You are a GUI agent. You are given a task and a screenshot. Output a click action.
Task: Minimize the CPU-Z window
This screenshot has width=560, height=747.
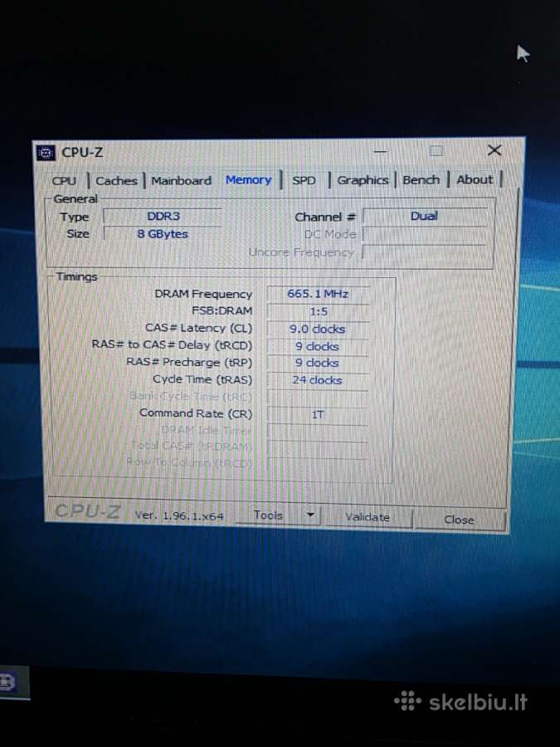click(381, 152)
